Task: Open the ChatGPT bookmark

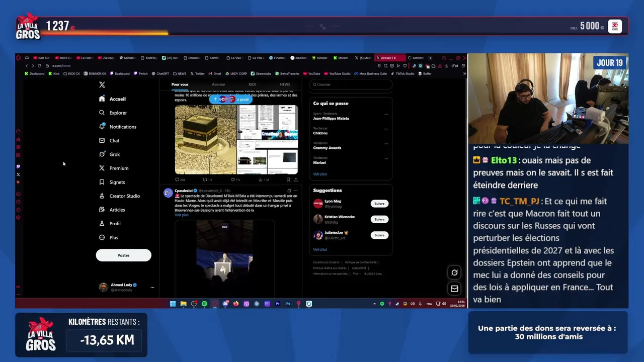Action: point(160,74)
